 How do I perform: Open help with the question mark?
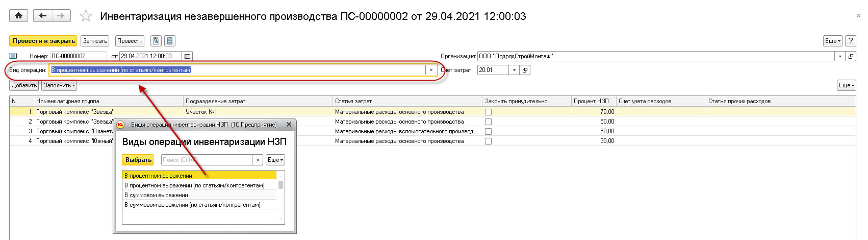851,41
